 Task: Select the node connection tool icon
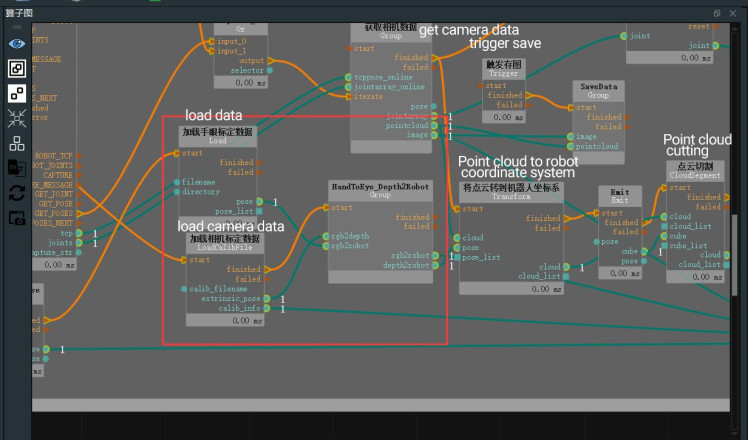tap(17, 94)
